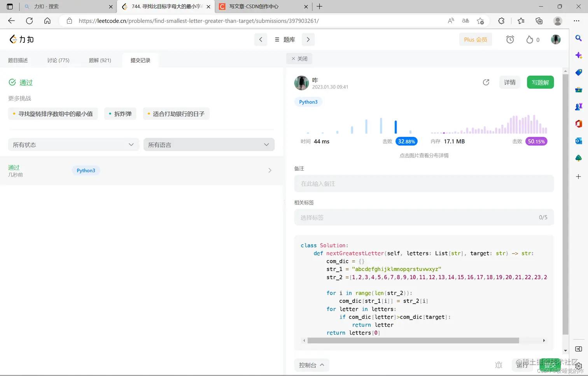Open sidebar settings gear icon
The image size is (588, 376).
[579, 366]
